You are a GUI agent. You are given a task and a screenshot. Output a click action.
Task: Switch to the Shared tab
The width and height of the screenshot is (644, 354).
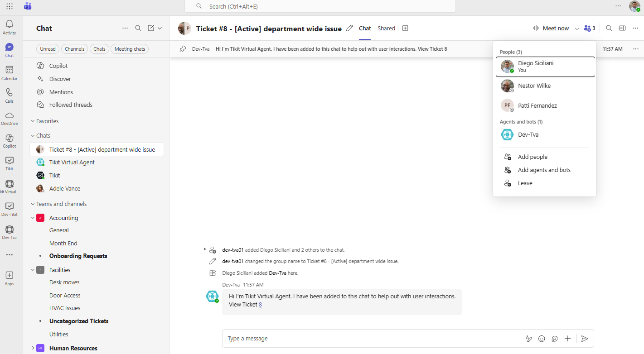point(386,28)
